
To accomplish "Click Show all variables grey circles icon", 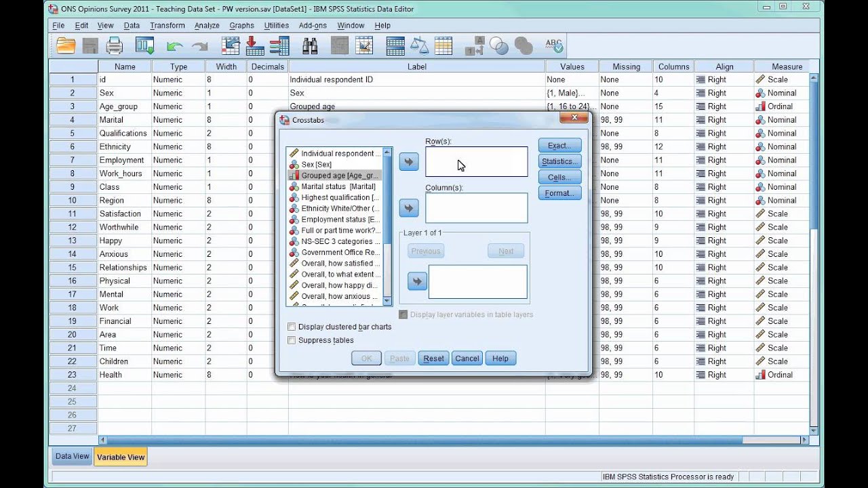I will point(524,46).
